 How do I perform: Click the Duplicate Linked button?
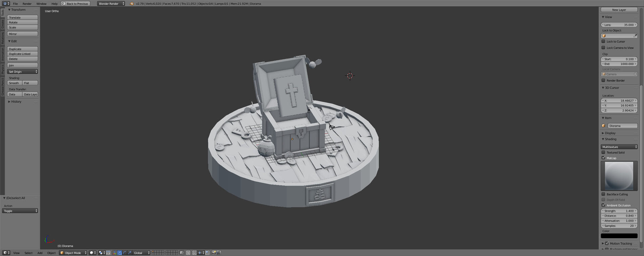[22, 54]
